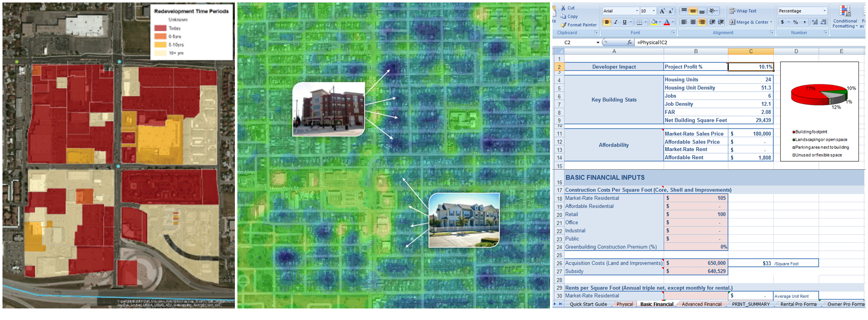Select Subsidy value 640,529
The image size is (868, 320).
(x=696, y=272)
